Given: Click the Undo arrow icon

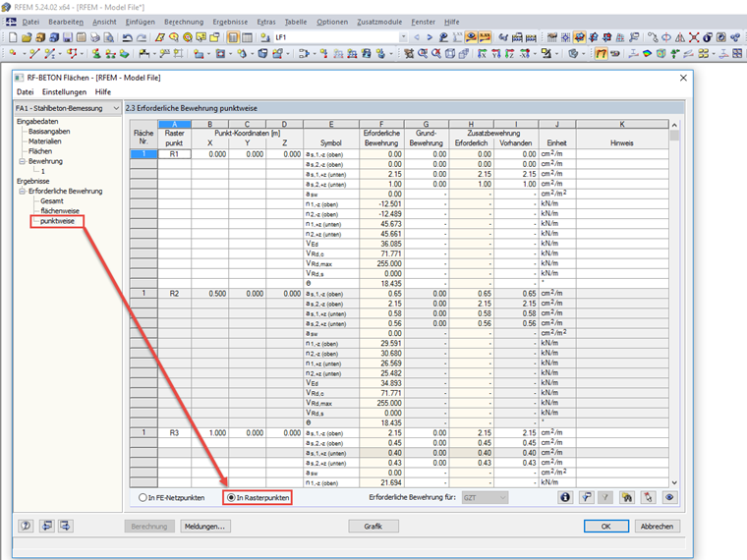Looking at the screenshot, I should (x=127, y=37).
